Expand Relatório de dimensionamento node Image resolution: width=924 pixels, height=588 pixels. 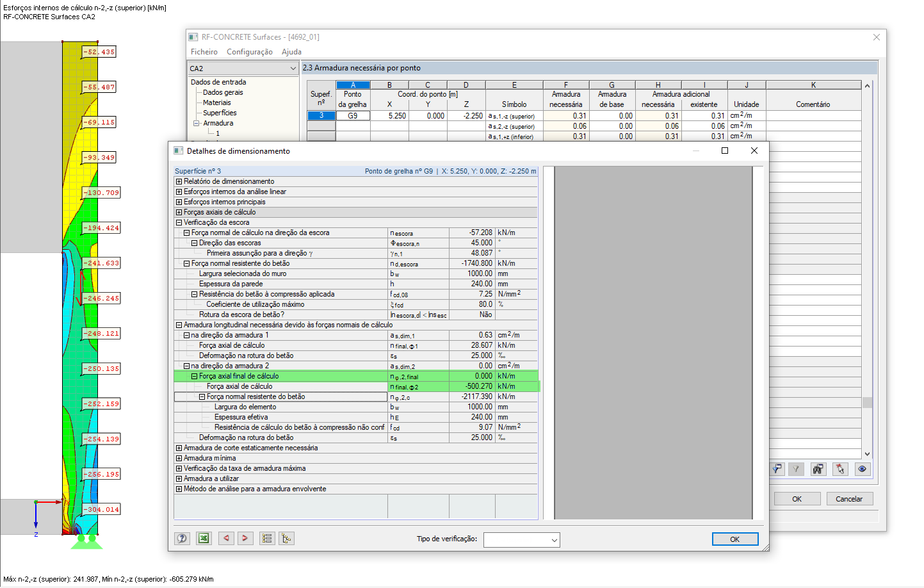[179, 181]
